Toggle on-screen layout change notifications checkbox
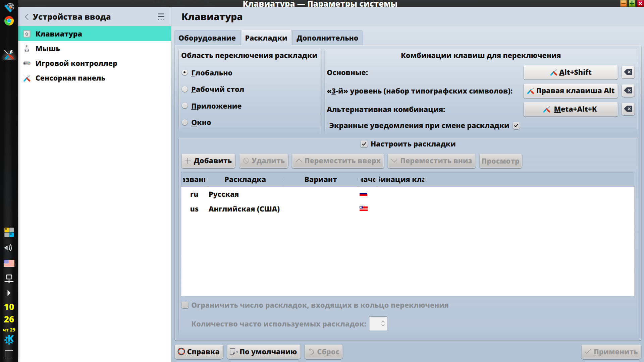 [x=516, y=126]
